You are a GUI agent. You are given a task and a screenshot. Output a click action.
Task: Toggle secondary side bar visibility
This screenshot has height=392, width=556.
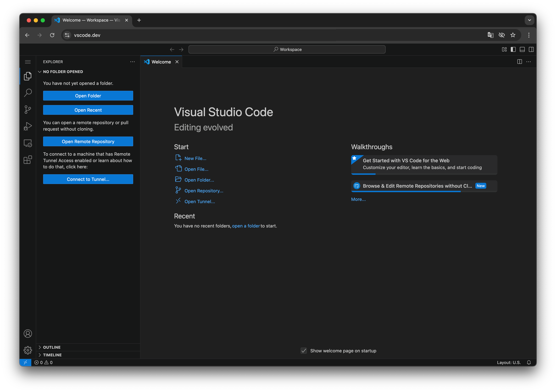point(531,49)
